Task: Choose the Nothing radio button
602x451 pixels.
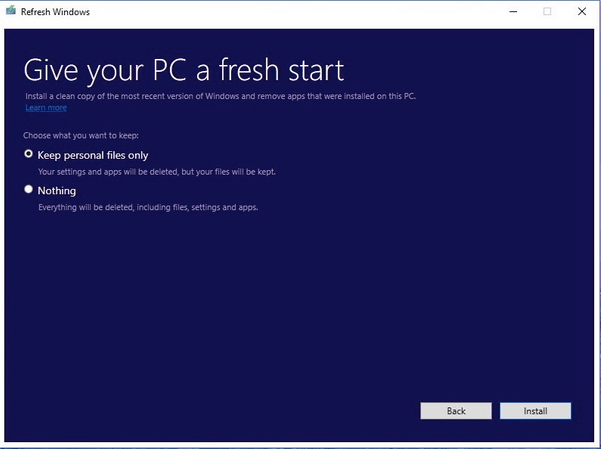Action: coord(28,189)
